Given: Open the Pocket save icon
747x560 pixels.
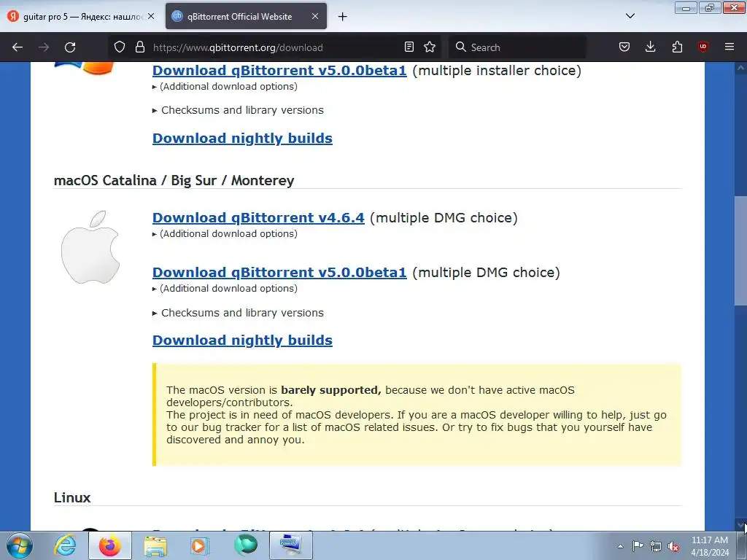Looking at the screenshot, I should [x=624, y=47].
